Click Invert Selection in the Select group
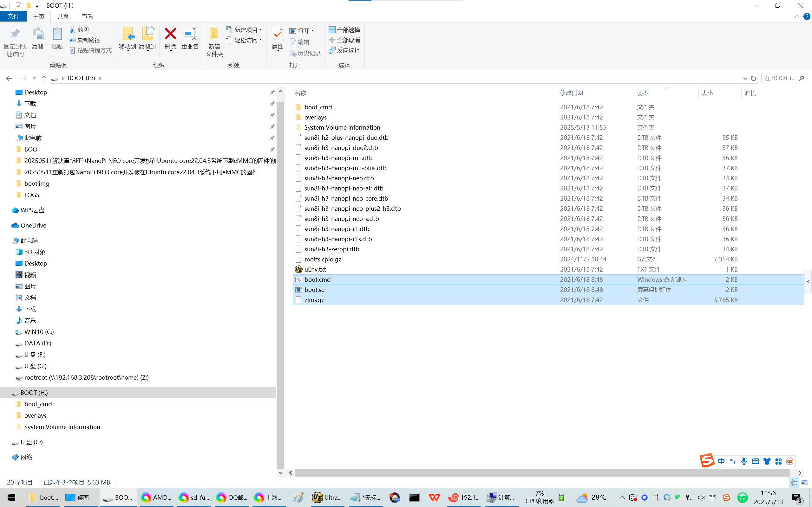Image resolution: width=812 pixels, height=507 pixels. 344,50
